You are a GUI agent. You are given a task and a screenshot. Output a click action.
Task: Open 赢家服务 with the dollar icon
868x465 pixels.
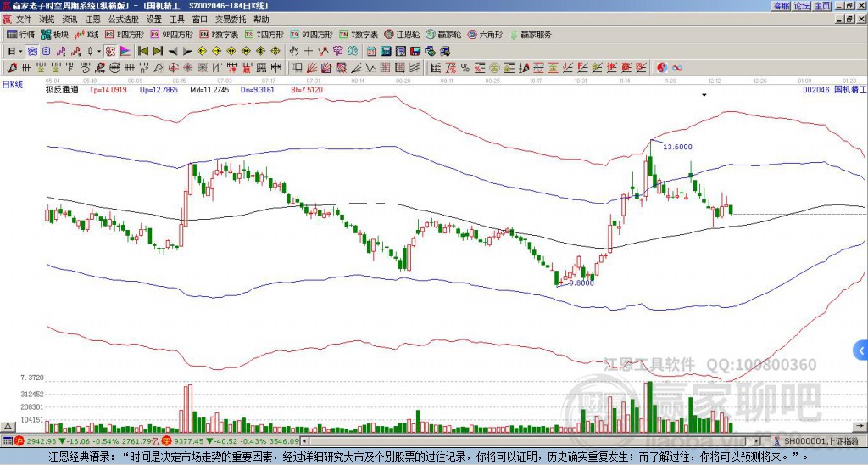point(531,34)
